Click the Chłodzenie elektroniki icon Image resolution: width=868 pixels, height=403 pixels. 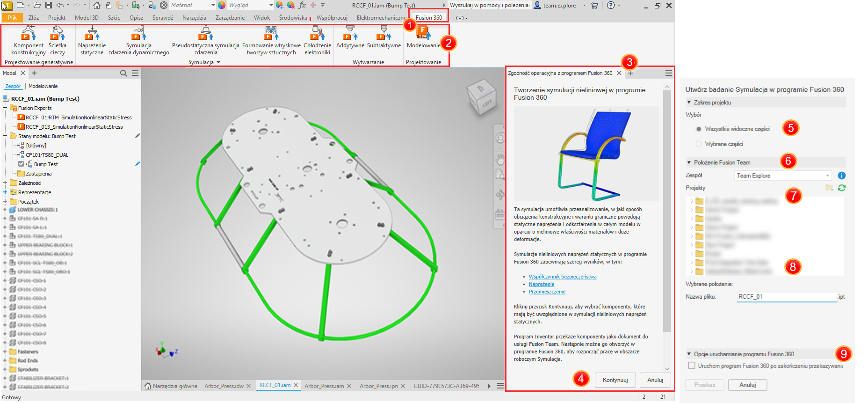(317, 34)
